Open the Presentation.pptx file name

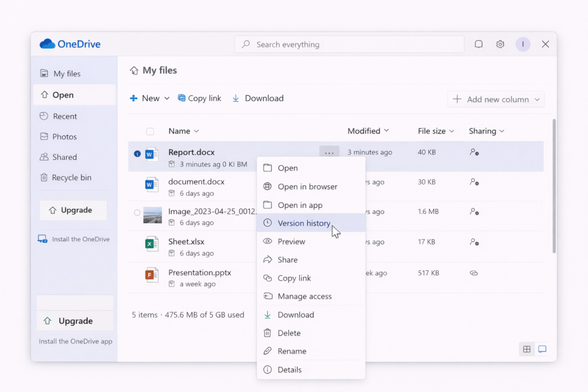pyautogui.click(x=200, y=273)
